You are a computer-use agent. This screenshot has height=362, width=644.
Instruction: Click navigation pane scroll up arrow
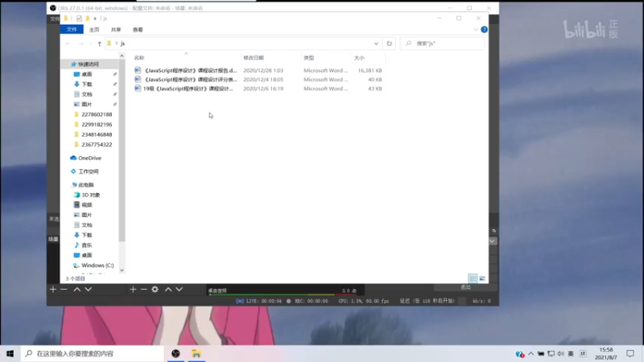122,56
